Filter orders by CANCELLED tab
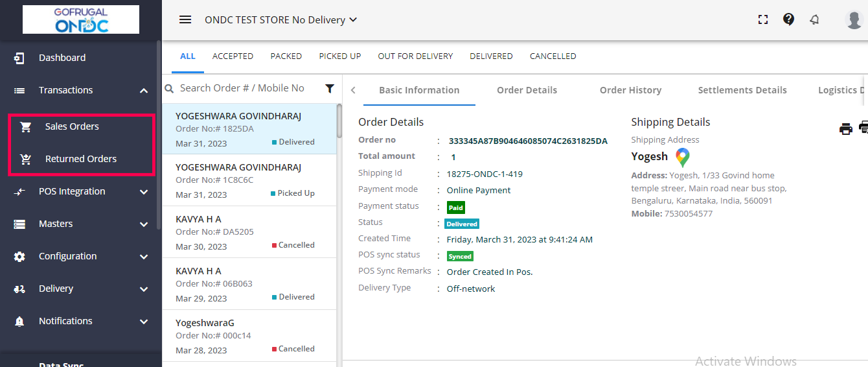This screenshot has height=367, width=868. click(553, 56)
